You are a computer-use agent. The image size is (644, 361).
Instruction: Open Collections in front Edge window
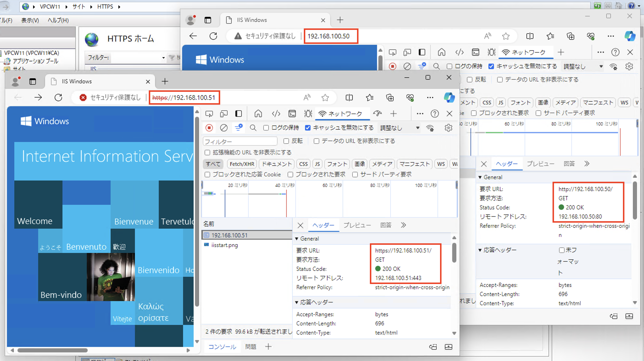[390, 97]
